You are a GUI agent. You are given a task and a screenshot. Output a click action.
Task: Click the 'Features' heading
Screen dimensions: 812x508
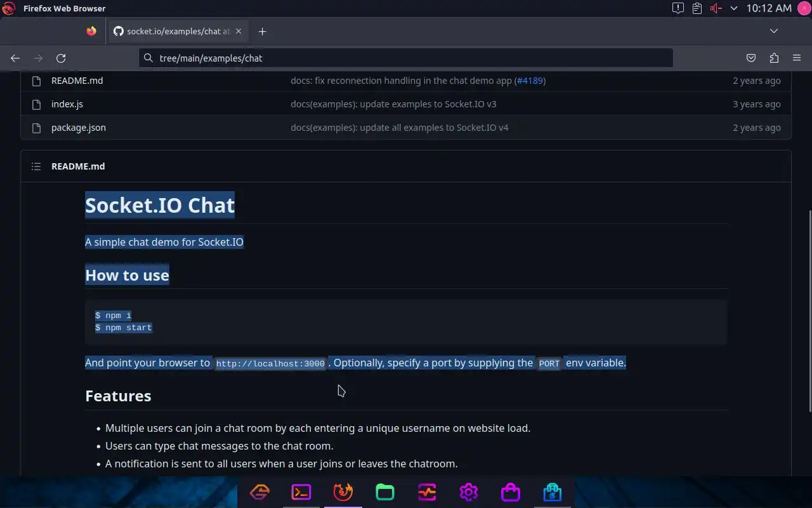(x=118, y=396)
